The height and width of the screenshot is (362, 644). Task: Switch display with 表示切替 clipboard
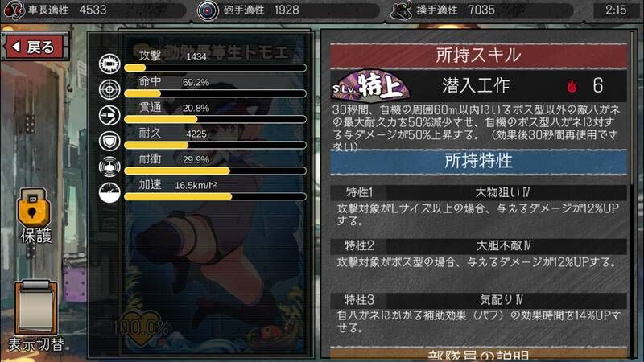point(35,316)
